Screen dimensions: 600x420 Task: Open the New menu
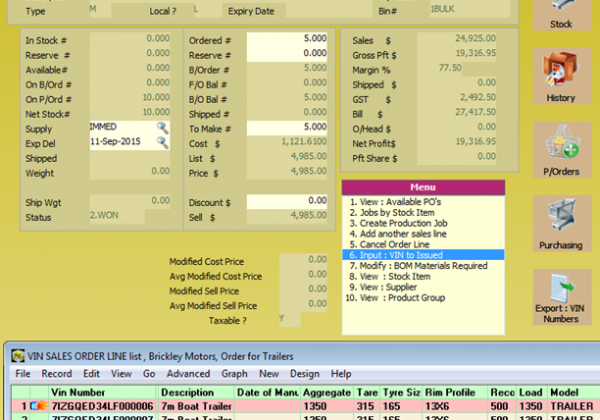point(269,374)
